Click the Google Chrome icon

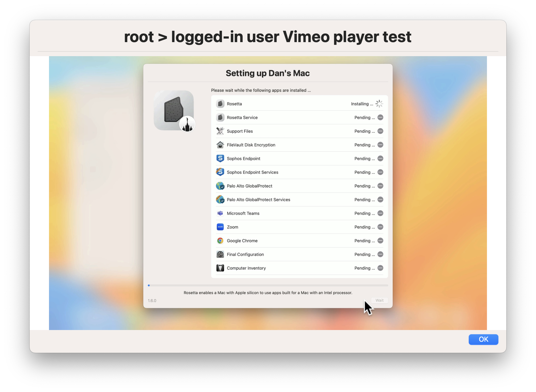coord(220,240)
